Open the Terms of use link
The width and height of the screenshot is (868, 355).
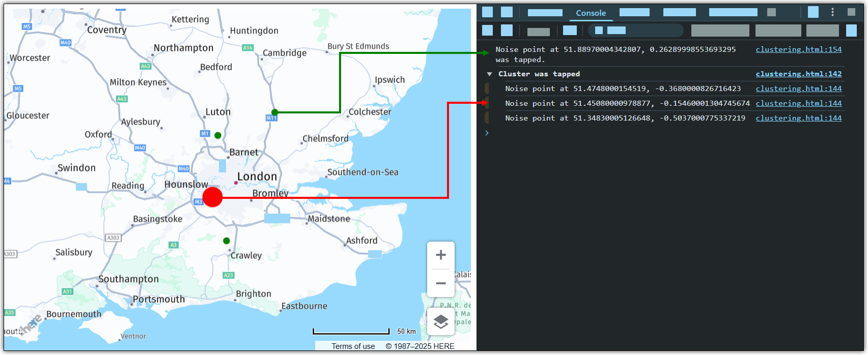(353, 346)
